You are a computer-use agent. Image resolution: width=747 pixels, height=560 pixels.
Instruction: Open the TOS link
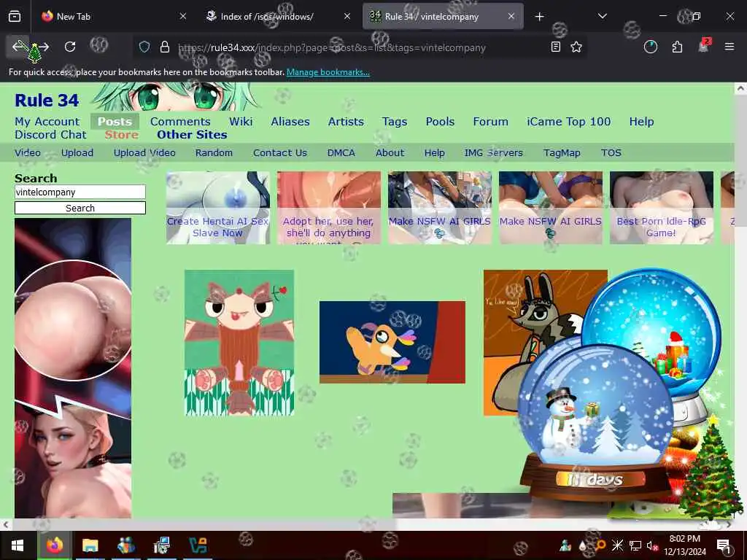pos(611,153)
